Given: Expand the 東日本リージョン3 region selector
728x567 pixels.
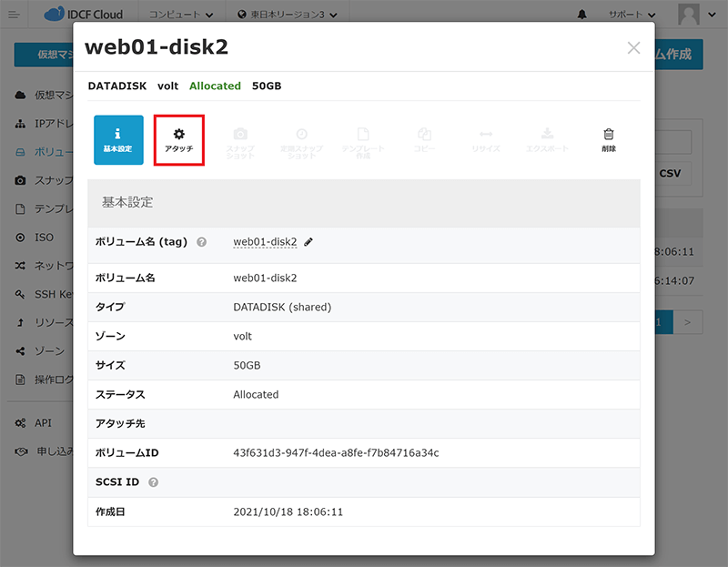Looking at the screenshot, I should coord(287,15).
